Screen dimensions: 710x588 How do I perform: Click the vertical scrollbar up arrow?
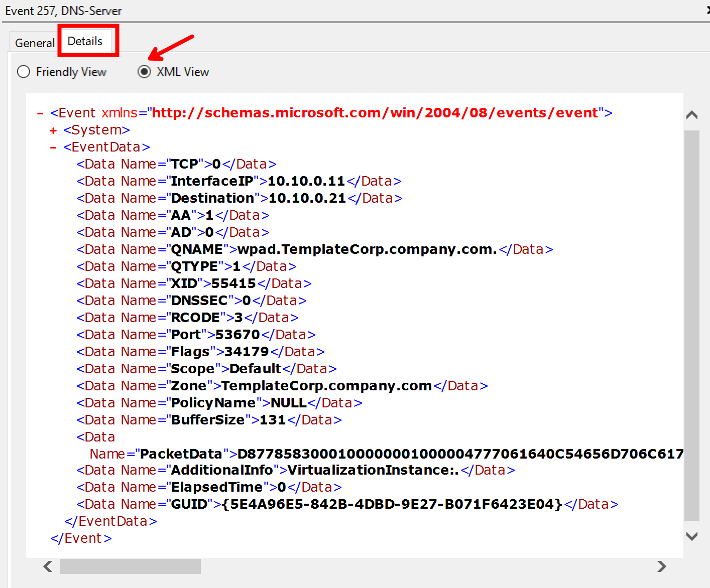pos(692,115)
